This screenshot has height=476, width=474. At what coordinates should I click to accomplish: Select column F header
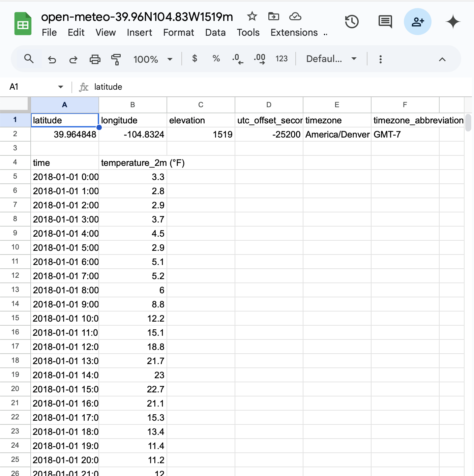(x=405, y=105)
